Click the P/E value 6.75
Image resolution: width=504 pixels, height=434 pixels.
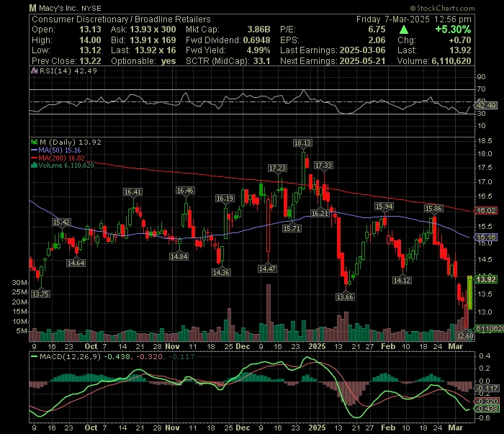[x=377, y=30]
